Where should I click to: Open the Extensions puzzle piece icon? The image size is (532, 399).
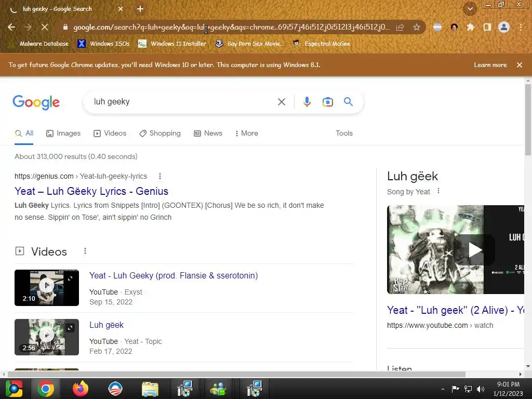point(470,27)
